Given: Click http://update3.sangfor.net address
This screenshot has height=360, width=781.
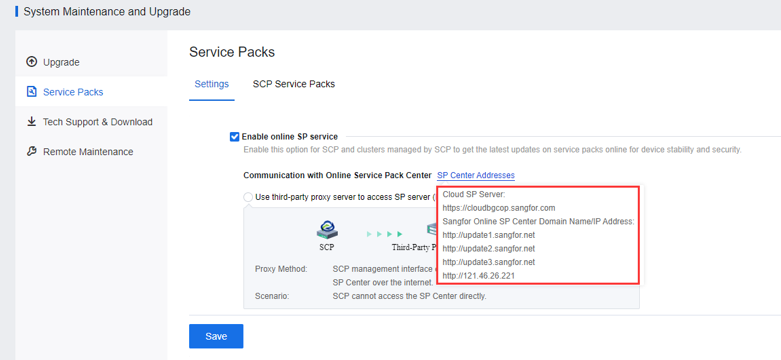Looking at the screenshot, I should (489, 261).
